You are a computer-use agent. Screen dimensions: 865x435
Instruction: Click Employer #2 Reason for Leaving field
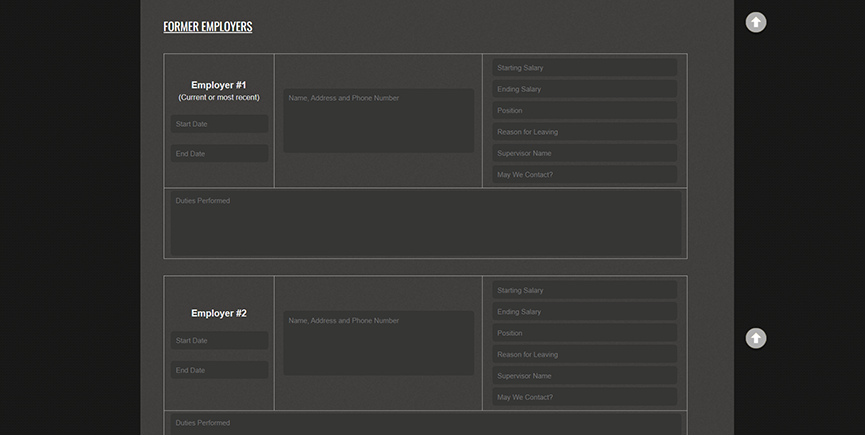coord(584,355)
